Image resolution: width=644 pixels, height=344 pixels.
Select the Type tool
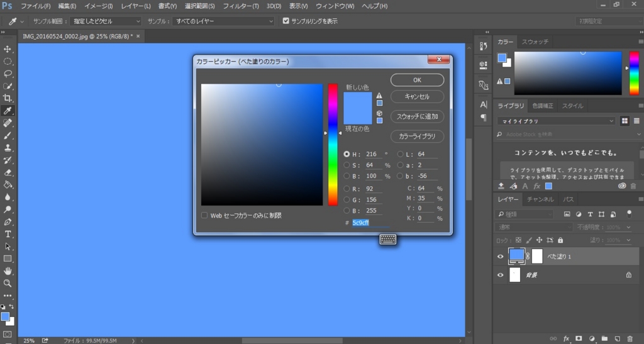click(8, 234)
